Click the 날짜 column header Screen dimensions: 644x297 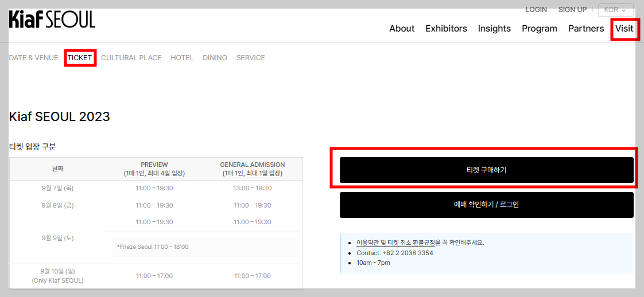[x=58, y=169]
